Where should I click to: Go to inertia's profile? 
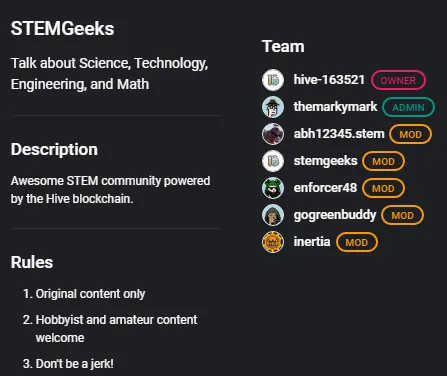pos(312,242)
